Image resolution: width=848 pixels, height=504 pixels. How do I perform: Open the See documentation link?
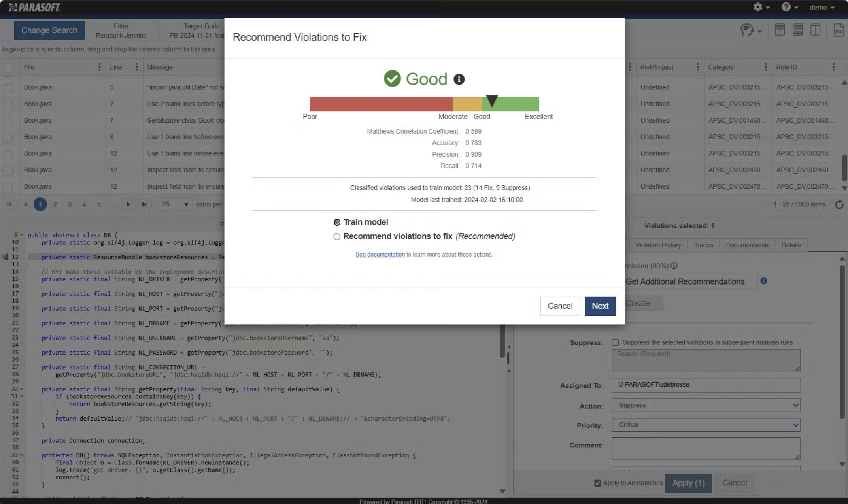coord(380,255)
